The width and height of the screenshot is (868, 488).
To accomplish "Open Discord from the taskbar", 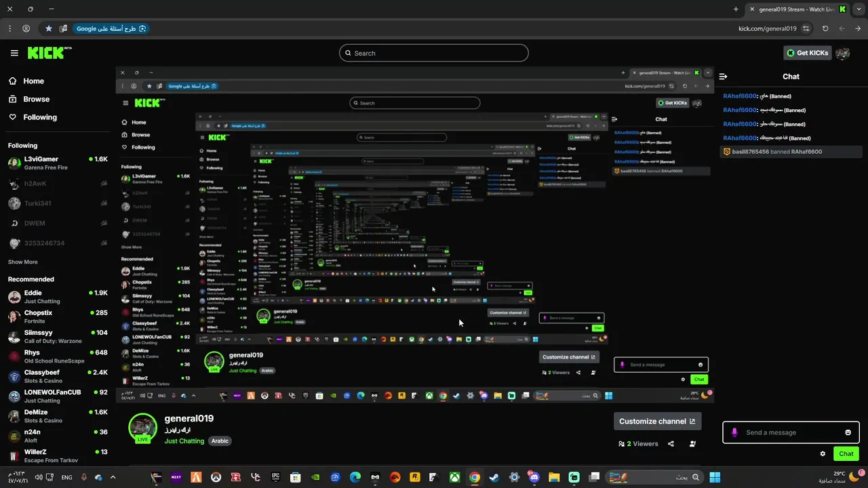I will point(534,477).
